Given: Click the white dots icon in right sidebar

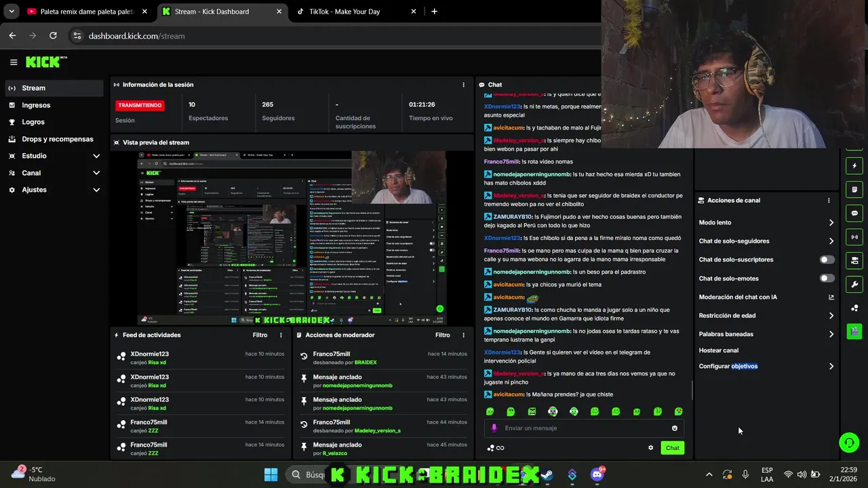Looking at the screenshot, I should [854, 308].
